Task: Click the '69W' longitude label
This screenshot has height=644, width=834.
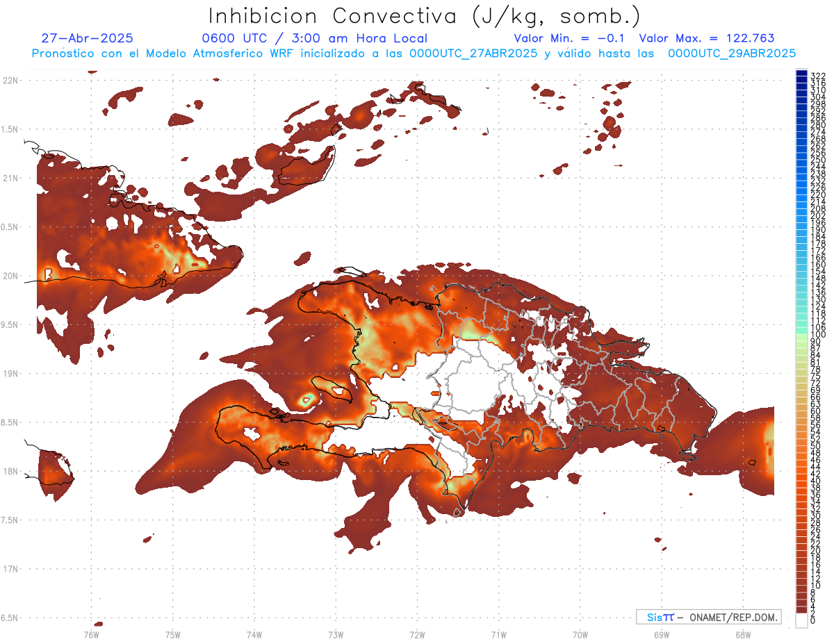Action: pyautogui.click(x=661, y=634)
